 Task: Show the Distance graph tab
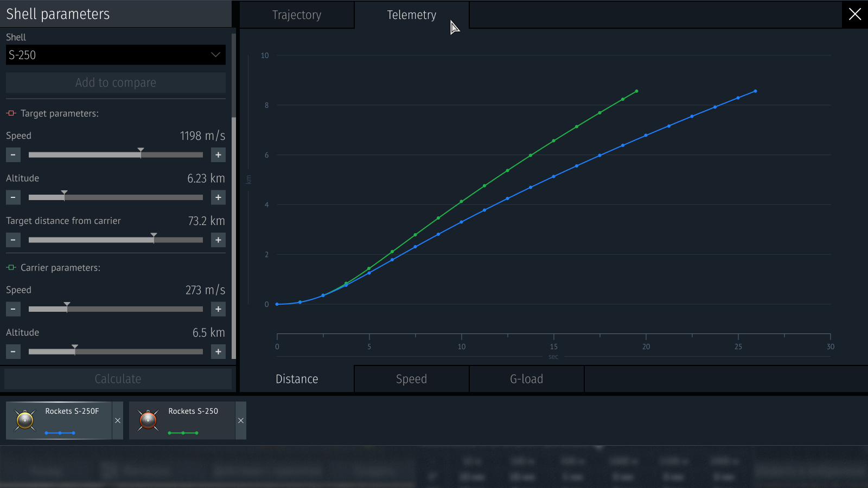[297, 378]
